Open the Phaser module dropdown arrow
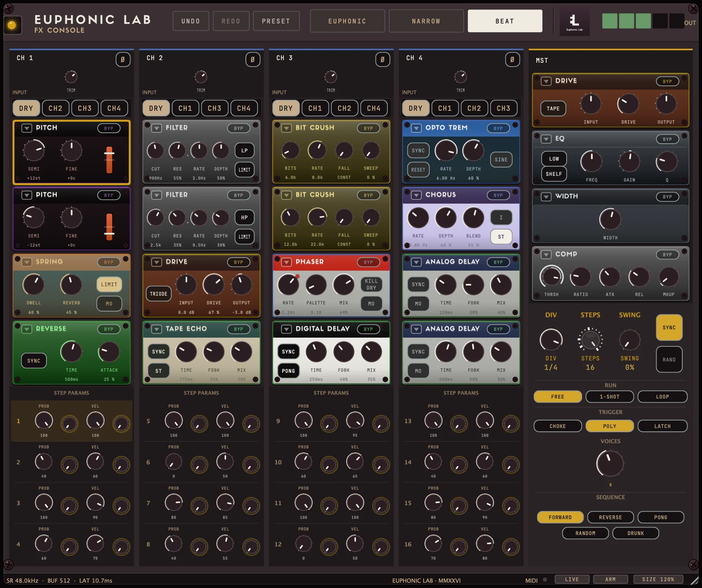Image resolution: width=702 pixels, height=588 pixels. point(286,262)
